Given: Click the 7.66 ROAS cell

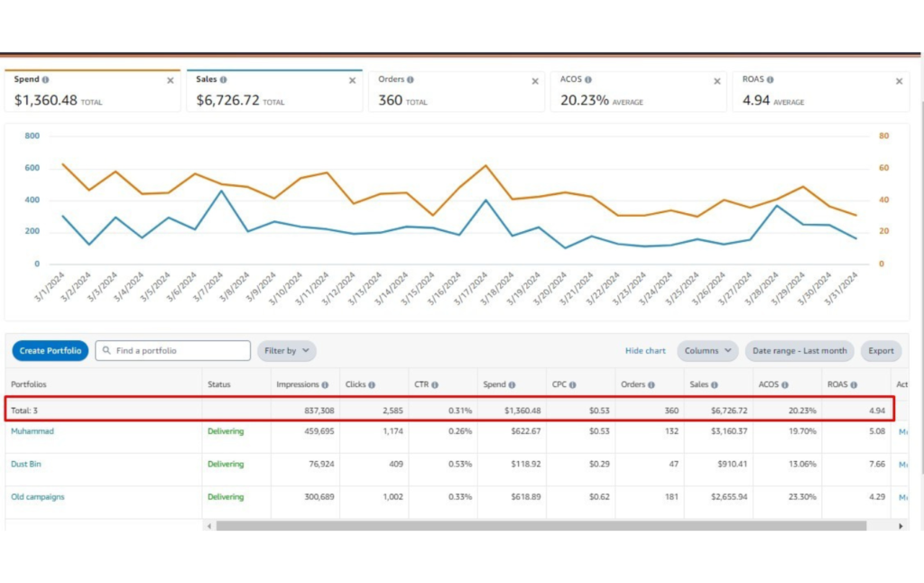Looking at the screenshot, I should (877, 464).
